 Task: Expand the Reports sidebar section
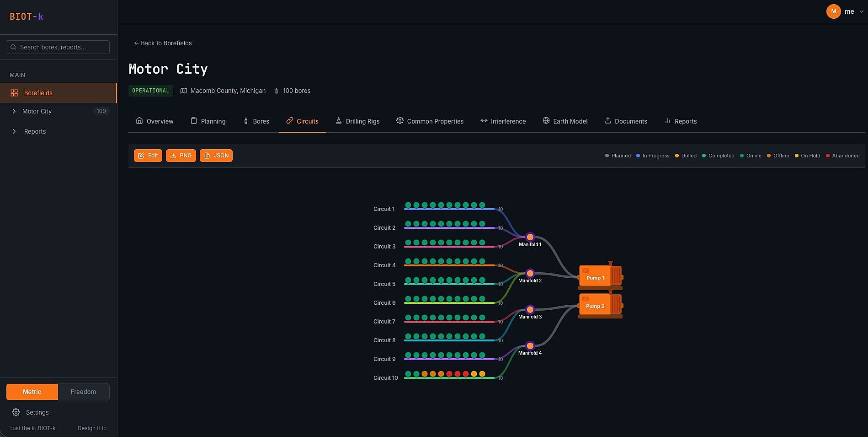point(14,131)
